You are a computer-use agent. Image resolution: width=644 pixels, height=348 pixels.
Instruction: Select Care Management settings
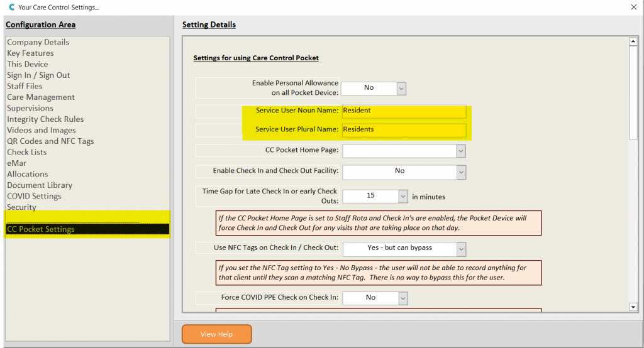point(41,97)
